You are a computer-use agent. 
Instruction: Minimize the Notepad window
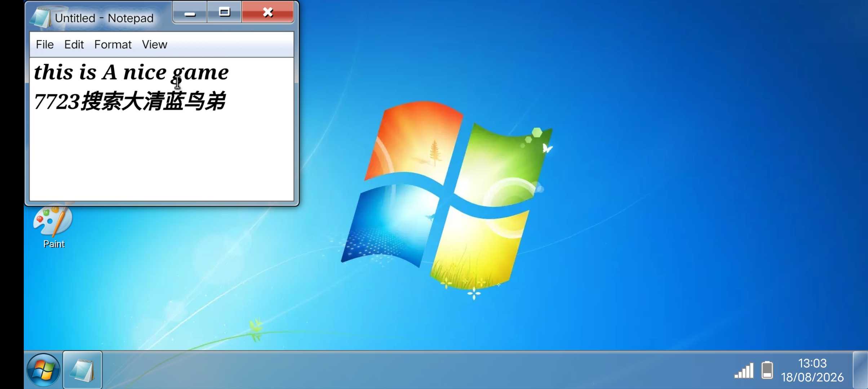click(190, 13)
